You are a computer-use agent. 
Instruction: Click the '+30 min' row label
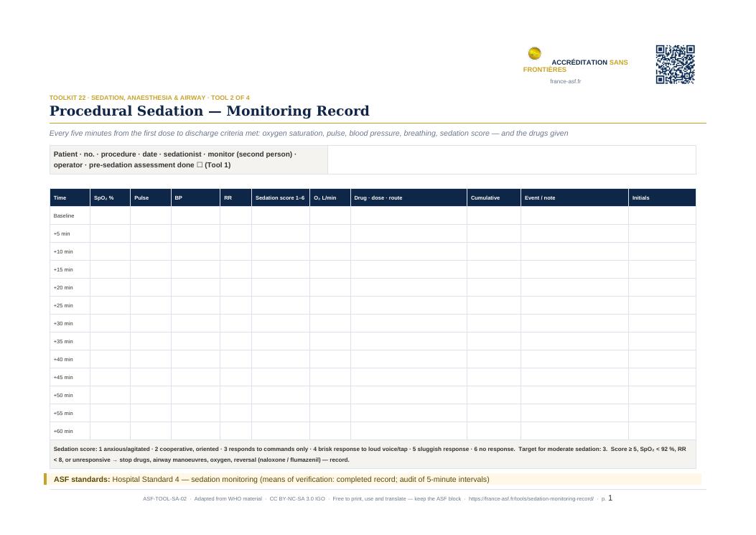(63, 323)
